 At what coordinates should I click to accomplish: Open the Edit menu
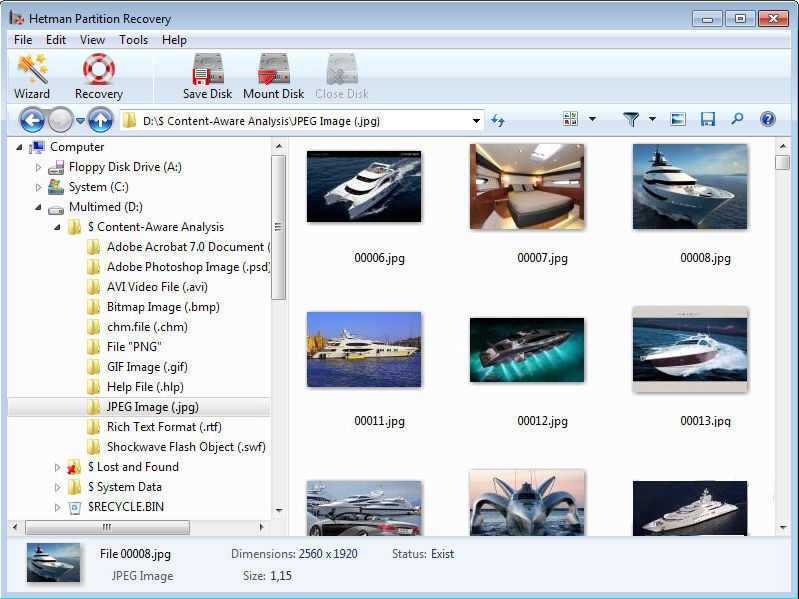tap(56, 40)
